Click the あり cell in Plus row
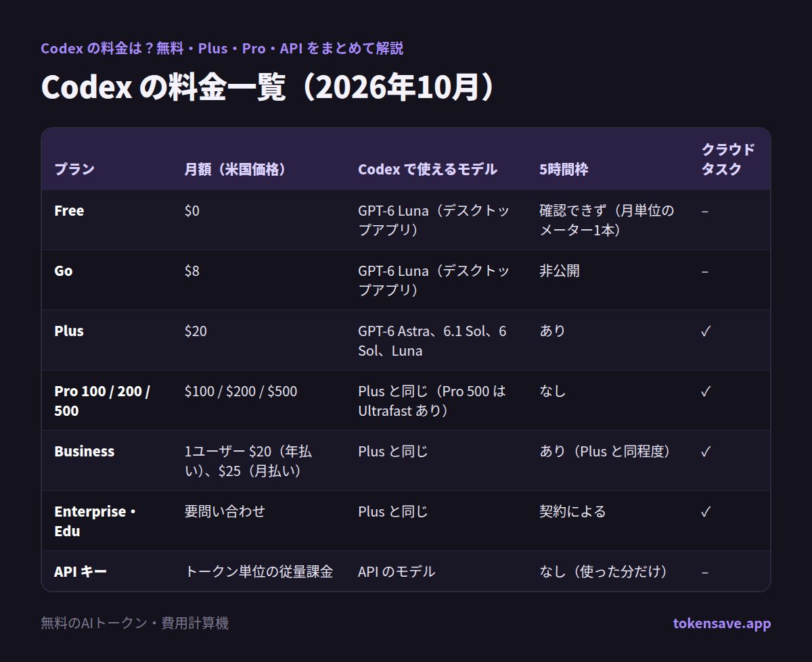Viewport: 812px width, 662px height. (x=552, y=331)
